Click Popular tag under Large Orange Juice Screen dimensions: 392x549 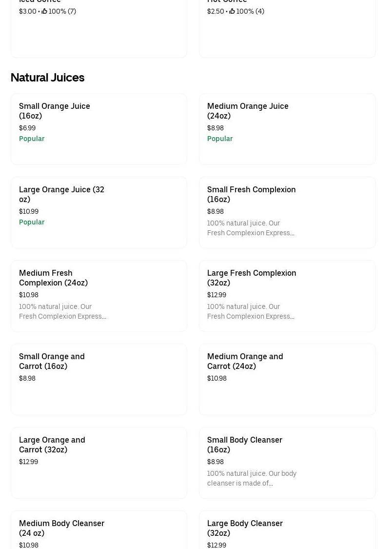pyautogui.click(x=32, y=222)
